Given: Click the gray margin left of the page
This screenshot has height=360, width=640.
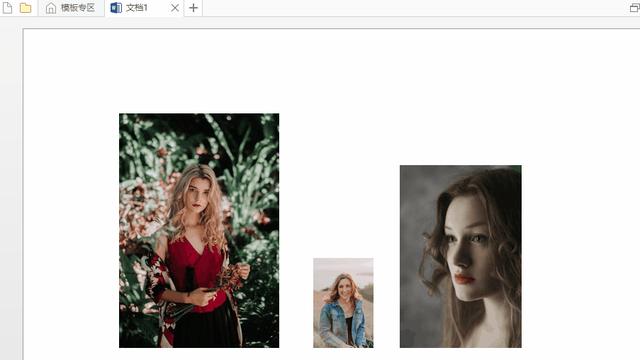Looking at the screenshot, I should (x=11, y=192).
